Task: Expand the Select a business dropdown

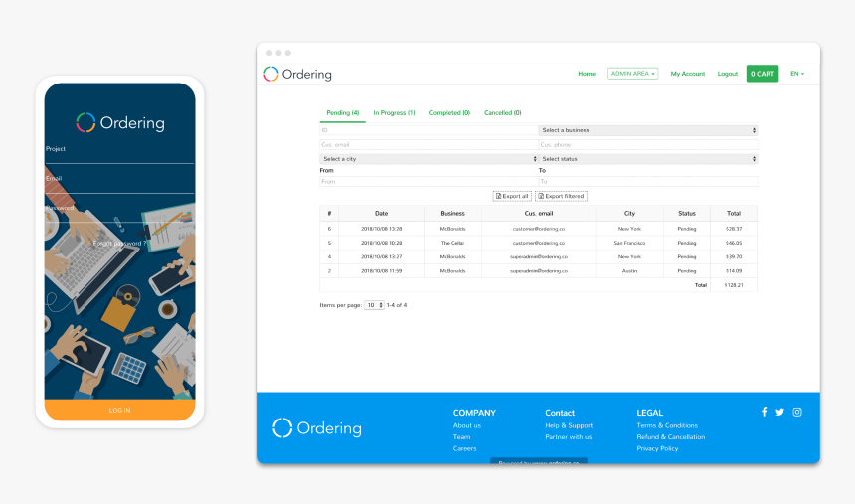Action: [x=648, y=130]
